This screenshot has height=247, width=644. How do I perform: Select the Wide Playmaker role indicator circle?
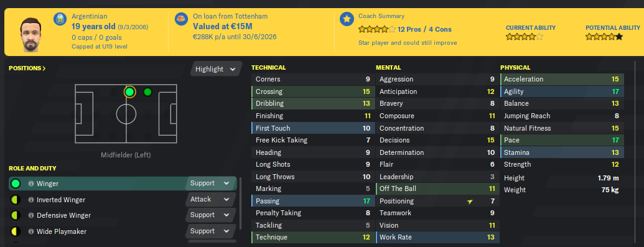click(15, 231)
